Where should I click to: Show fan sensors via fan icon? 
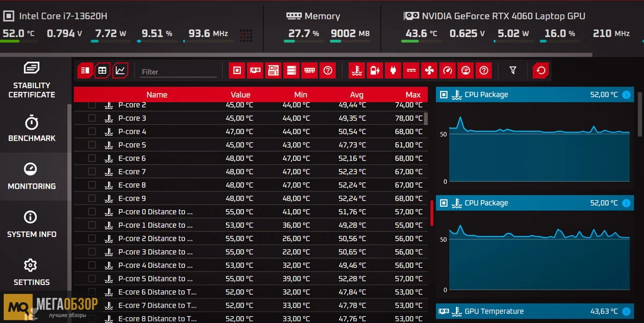[x=429, y=70]
